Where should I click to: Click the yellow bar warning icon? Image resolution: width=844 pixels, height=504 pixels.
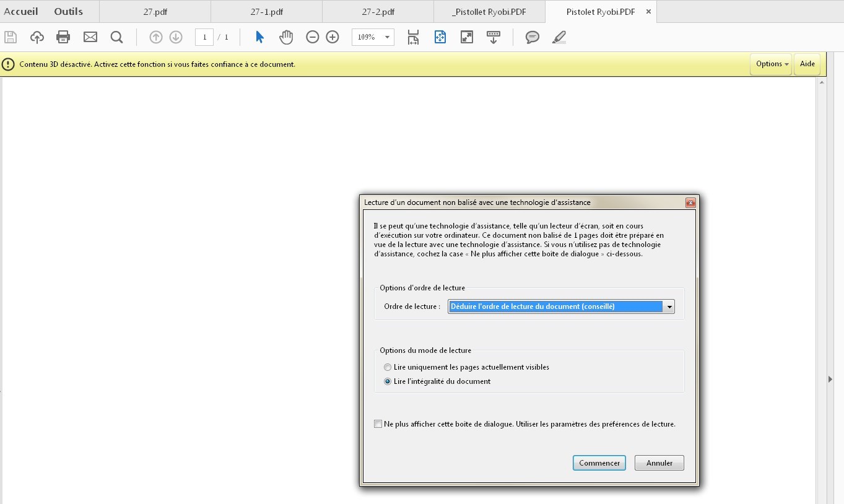tap(8, 64)
